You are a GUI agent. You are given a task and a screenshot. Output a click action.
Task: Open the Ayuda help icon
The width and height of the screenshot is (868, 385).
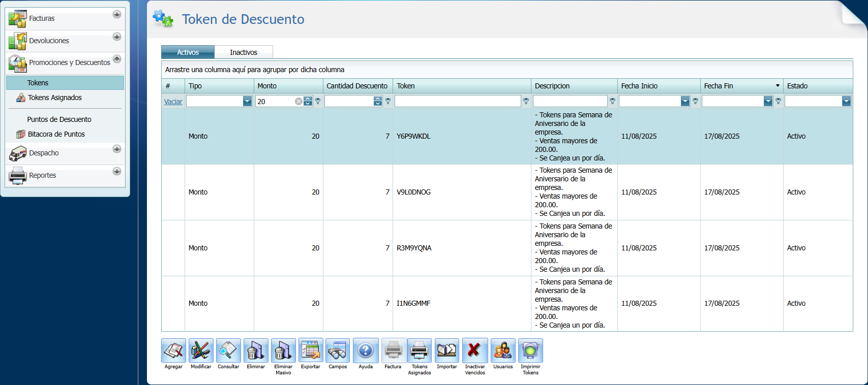[x=366, y=350]
